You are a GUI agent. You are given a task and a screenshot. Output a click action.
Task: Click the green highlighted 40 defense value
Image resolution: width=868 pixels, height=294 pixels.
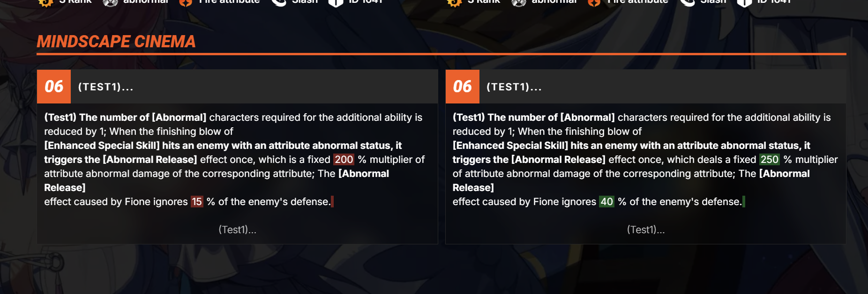point(607,202)
